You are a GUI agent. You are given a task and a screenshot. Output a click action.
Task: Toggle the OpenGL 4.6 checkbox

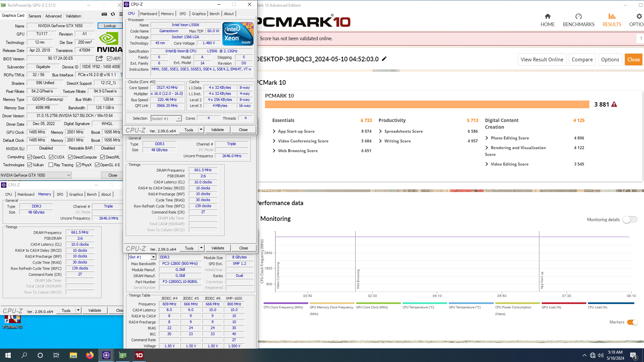[97, 165]
